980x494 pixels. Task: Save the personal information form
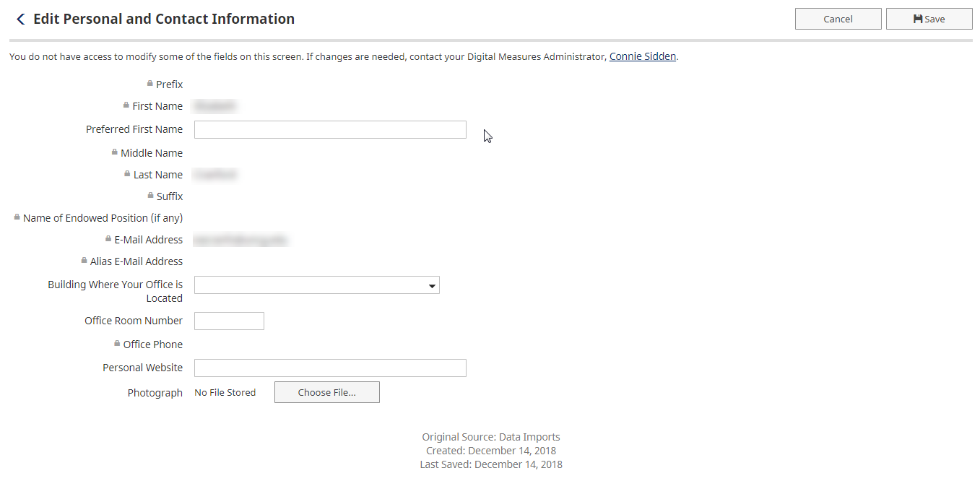929,19
